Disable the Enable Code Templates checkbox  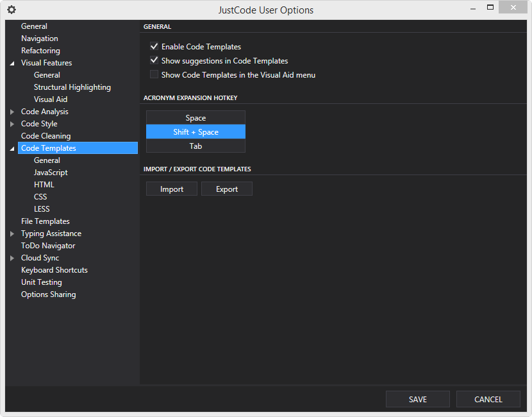154,46
